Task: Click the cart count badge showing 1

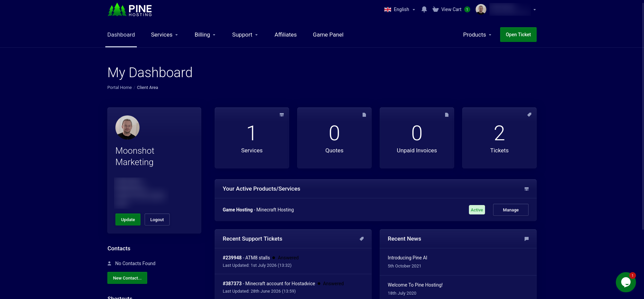Action: pos(467,9)
